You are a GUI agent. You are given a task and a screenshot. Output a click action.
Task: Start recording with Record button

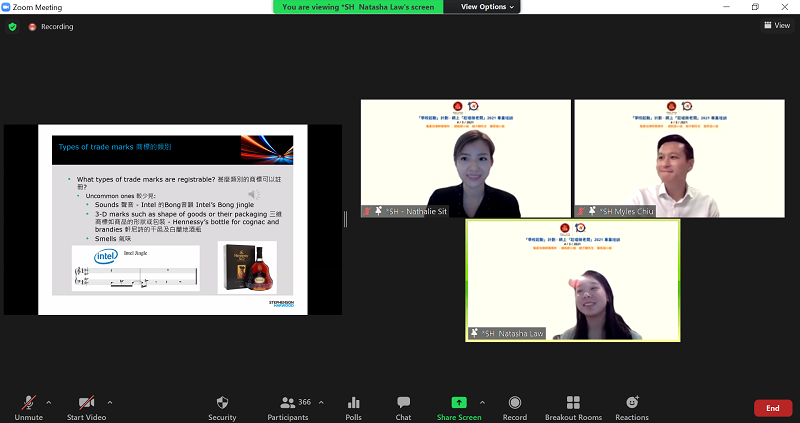(x=514, y=403)
